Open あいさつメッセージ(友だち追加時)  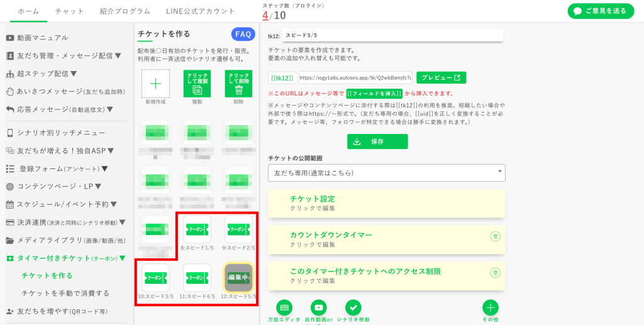click(65, 92)
